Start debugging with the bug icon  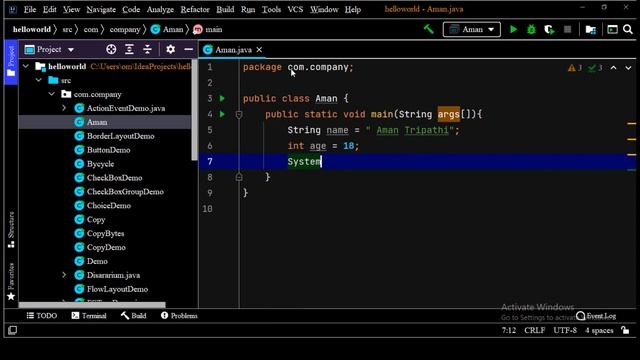click(531, 29)
